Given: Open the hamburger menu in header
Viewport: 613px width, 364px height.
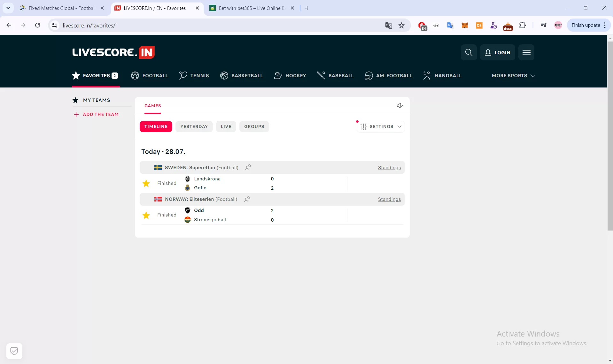Looking at the screenshot, I should point(526,52).
